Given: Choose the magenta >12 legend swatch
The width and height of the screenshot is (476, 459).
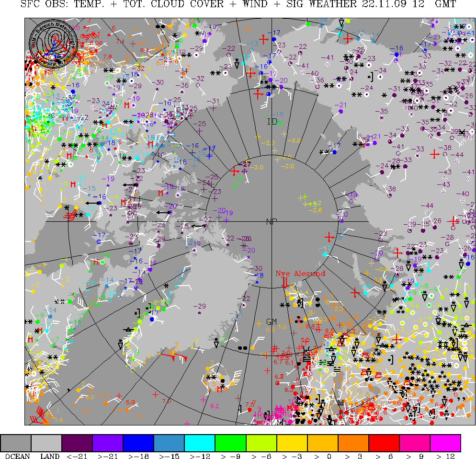Looking at the screenshot, I should point(445,443).
